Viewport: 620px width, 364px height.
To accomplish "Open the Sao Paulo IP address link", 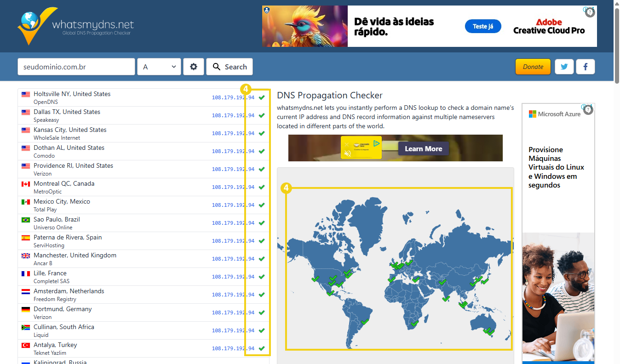I will 233,223.
